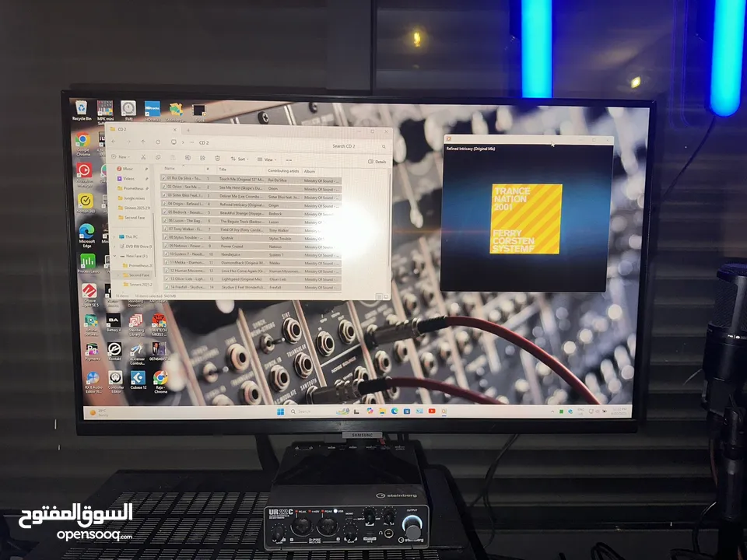Click the taskbar clock and date
This screenshot has width=747, height=560.
[619, 411]
